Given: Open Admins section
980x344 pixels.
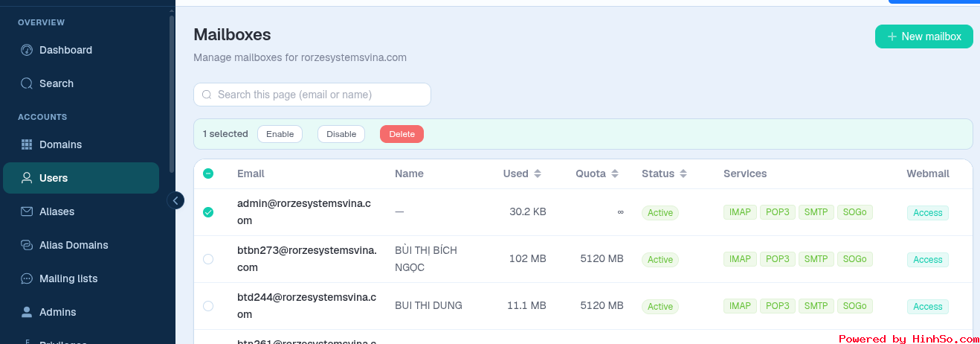Looking at the screenshot, I should pos(81,312).
